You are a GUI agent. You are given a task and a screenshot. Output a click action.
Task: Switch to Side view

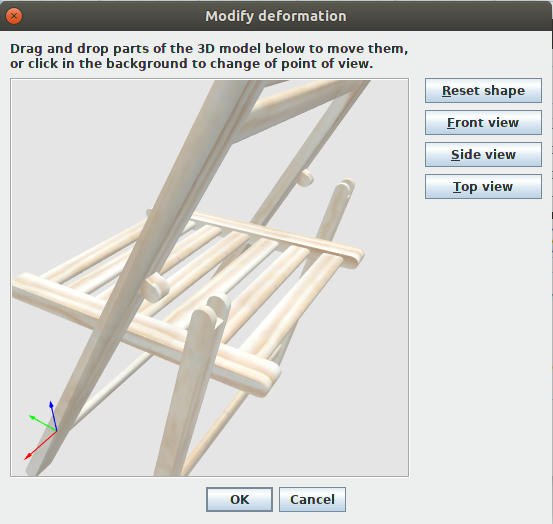[483, 154]
